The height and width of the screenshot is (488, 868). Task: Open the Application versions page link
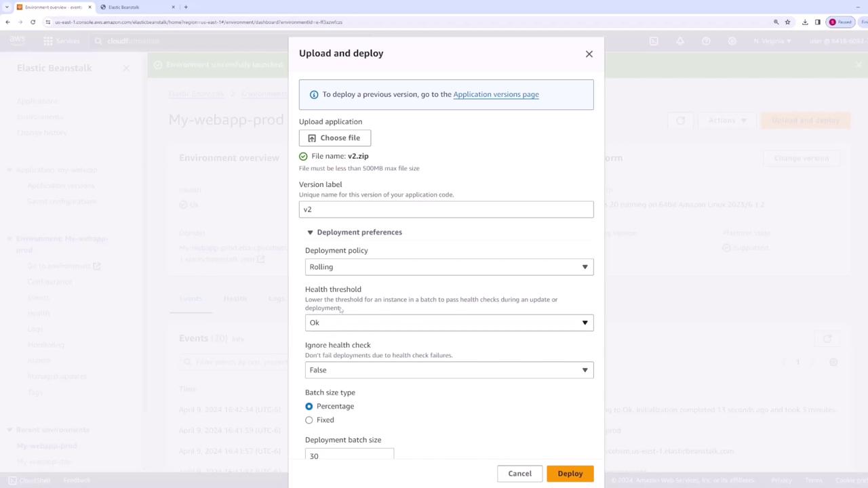496,94
